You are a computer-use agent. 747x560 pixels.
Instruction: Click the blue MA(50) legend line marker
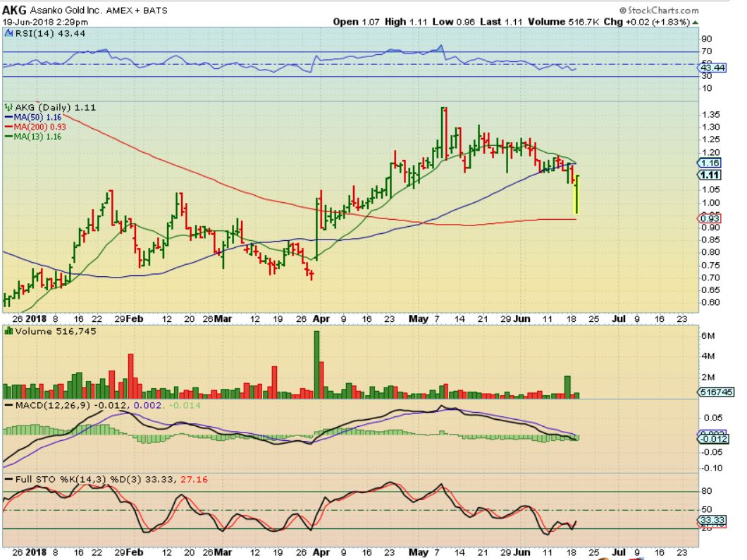(9, 117)
